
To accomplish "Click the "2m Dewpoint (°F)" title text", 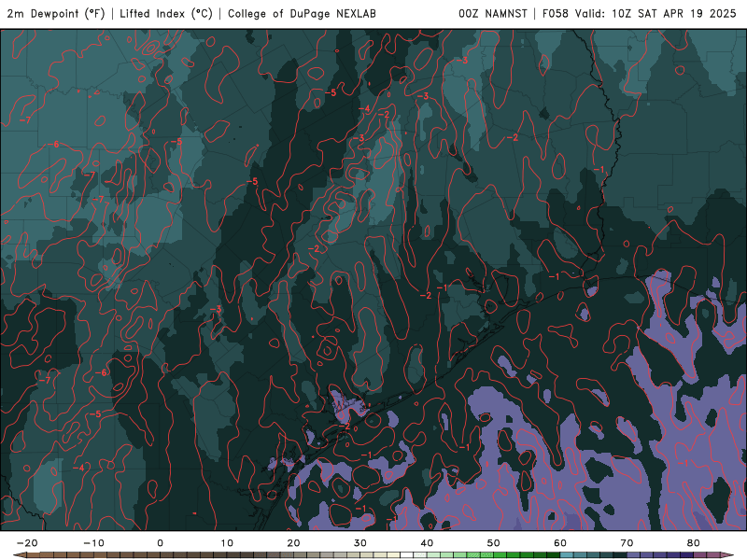I will (56, 13).
